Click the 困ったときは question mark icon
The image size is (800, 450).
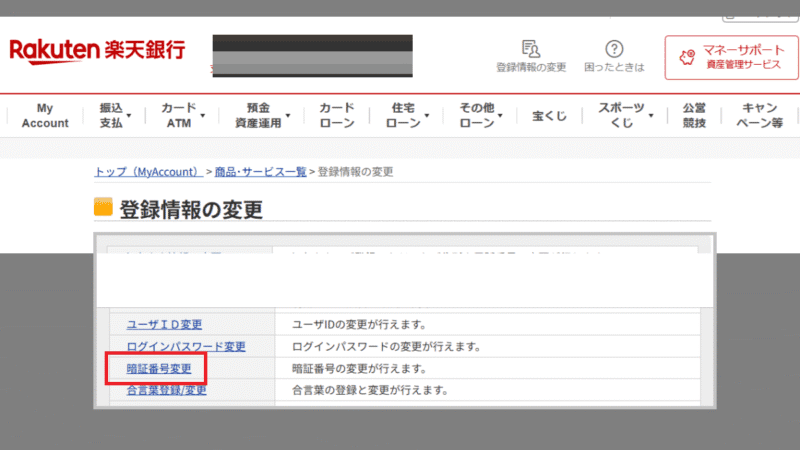(615, 49)
